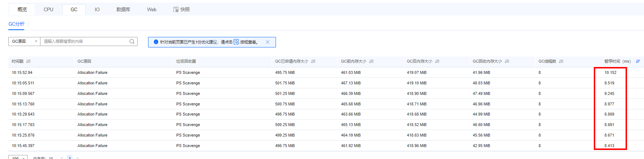Click page number 1 button
Image resolution: width=644 pixels, height=159 pixels.
coord(70,158)
